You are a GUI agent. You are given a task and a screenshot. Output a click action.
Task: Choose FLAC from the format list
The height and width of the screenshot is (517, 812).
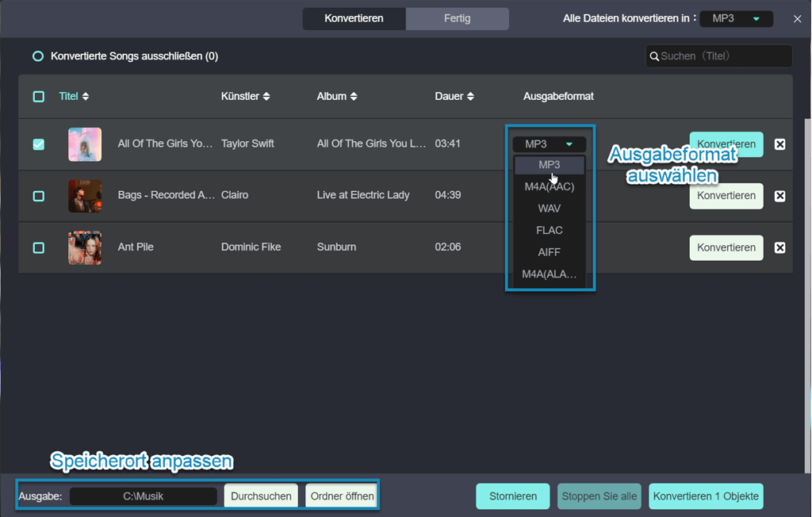coord(549,231)
